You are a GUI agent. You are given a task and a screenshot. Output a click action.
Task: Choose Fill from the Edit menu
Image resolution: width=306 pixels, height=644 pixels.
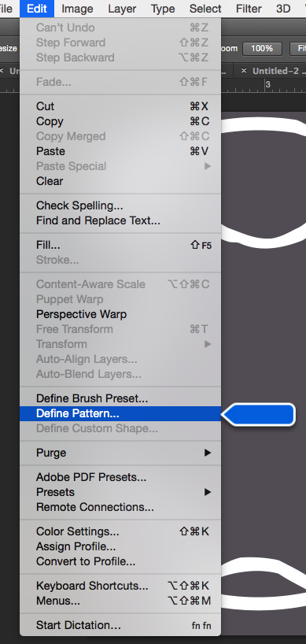(x=120, y=245)
